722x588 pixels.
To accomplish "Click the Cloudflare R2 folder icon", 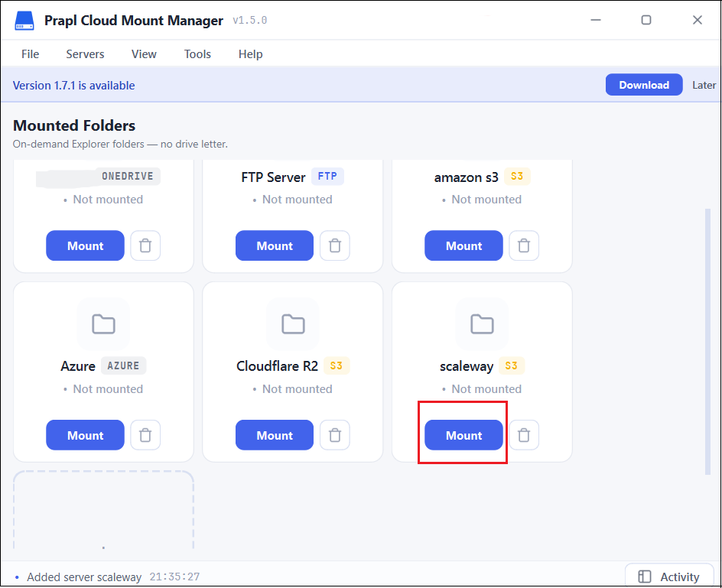I will tap(293, 324).
